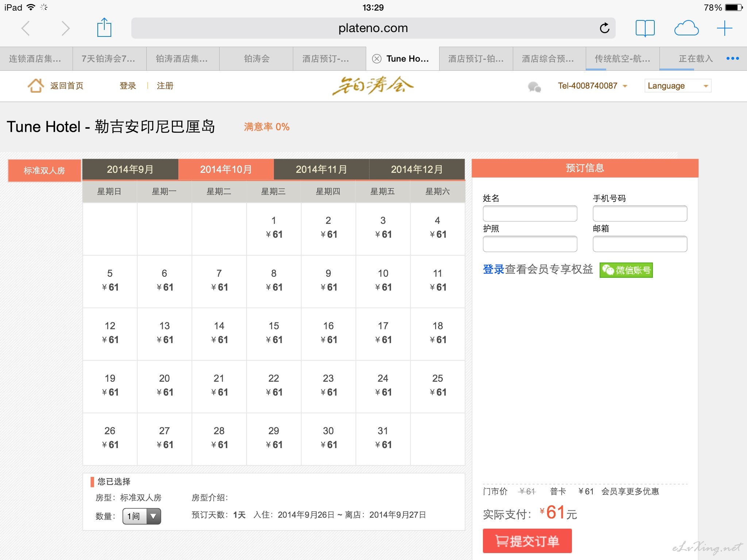The image size is (747, 560).
Task: Click the 满意率 0% rating text
Action: click(267, 127)
